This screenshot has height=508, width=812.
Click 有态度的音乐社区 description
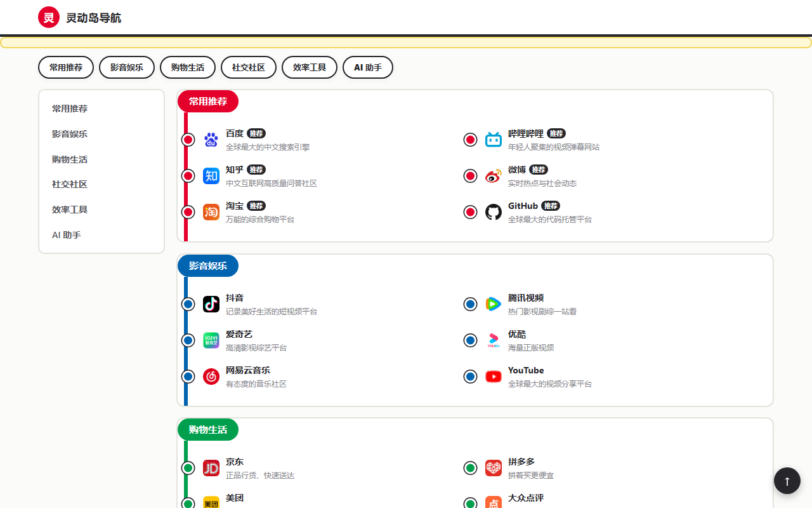tap(256, 384)
